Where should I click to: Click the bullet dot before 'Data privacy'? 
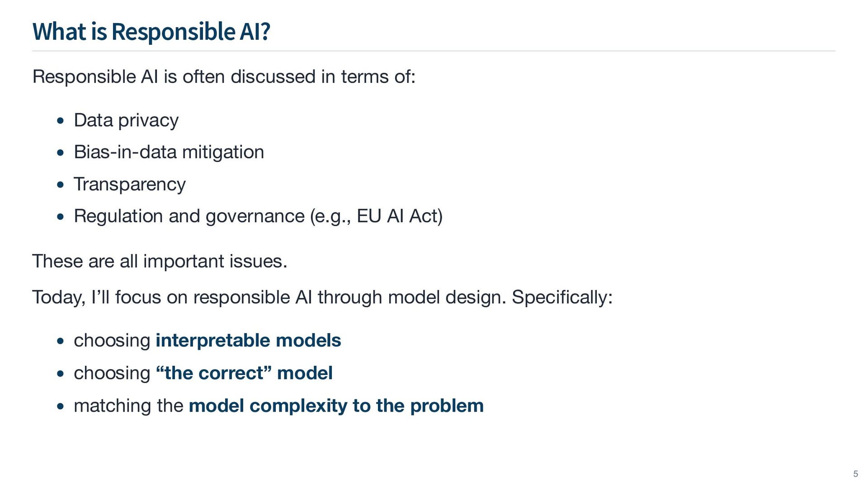click(x=61, y=121)
